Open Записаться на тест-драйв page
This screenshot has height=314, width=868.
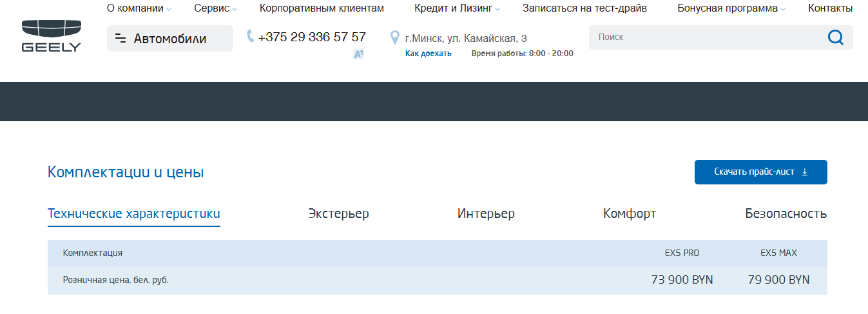coord(584,8)
